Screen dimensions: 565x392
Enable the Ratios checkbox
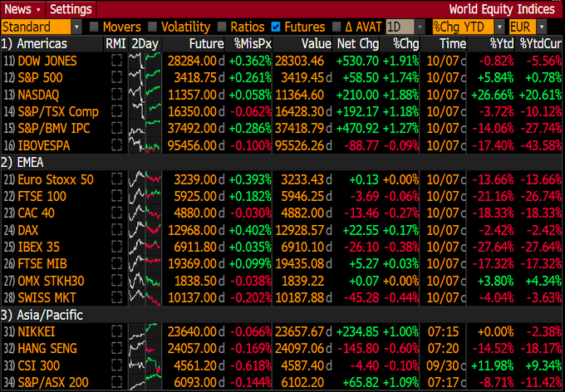click(222, 27)
